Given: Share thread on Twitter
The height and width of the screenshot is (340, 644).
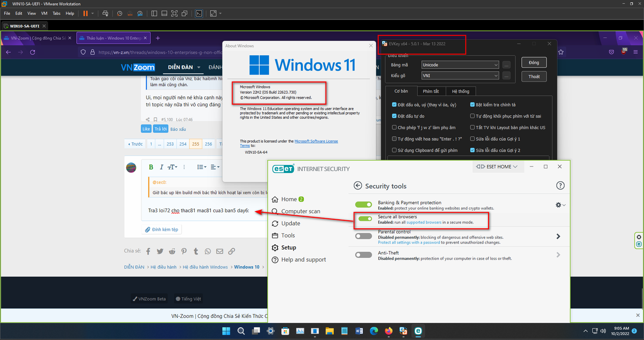Looking at the screenshot, I should tap(160, 251).
